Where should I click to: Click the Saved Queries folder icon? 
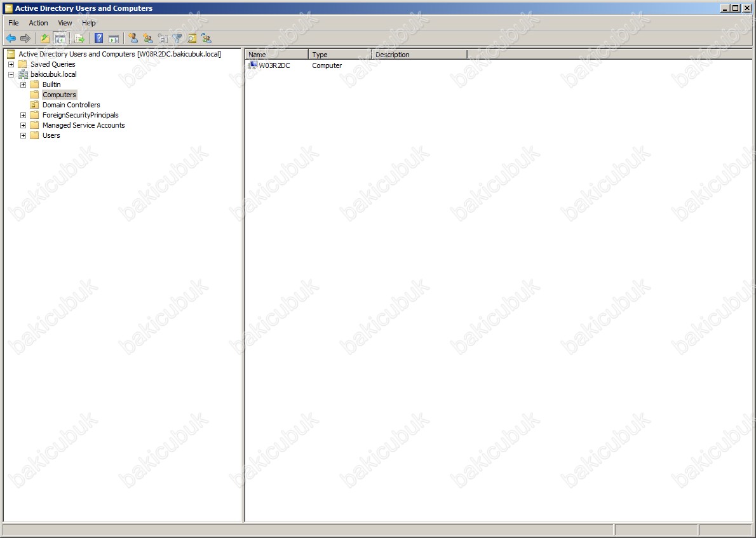(23, 64)
